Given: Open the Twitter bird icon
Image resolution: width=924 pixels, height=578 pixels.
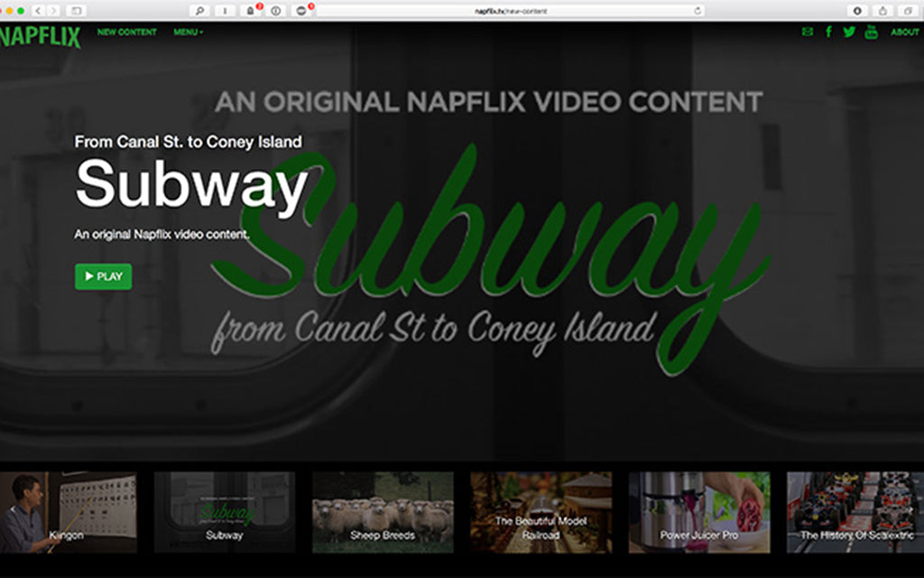Looking at the screenshot, I should click(849, 33).
